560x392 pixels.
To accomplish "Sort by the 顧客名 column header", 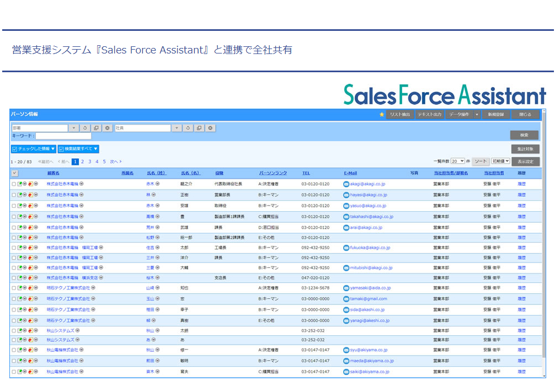I will (53, 173).
